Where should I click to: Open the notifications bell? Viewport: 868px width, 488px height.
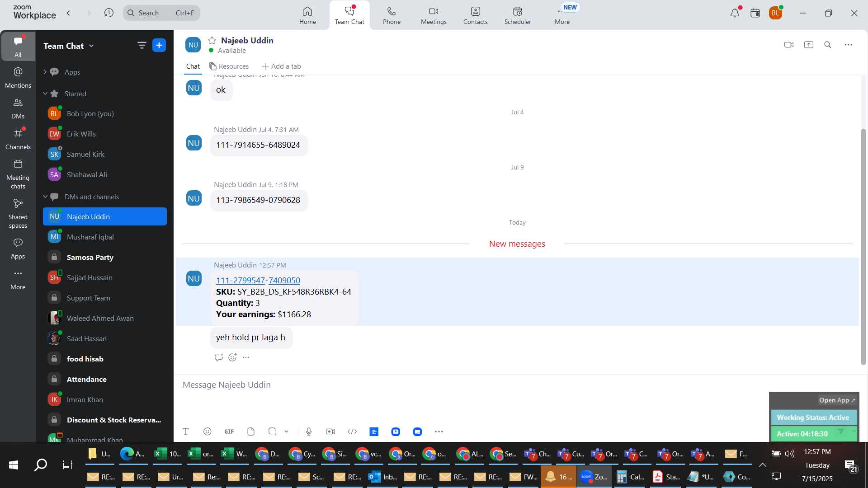(x=735, y=13)
